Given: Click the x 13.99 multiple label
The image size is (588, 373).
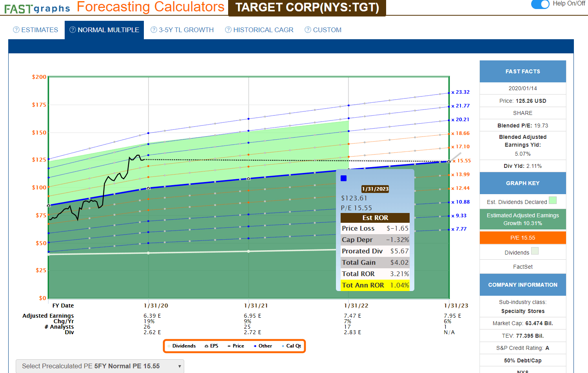Looking at the screenshot, I should [x=461, y=175].
